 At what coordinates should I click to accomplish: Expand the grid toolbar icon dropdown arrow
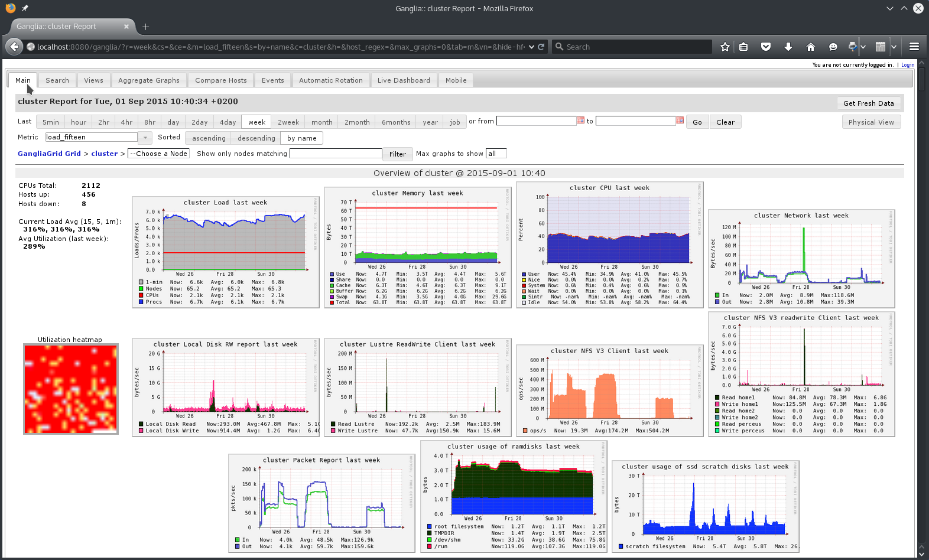[894, 47]
